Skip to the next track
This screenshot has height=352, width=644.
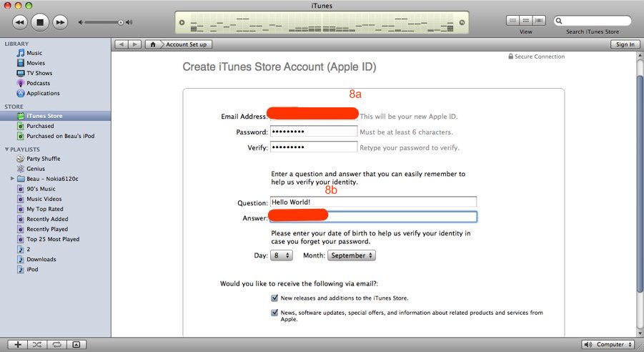tap(60, 22)
